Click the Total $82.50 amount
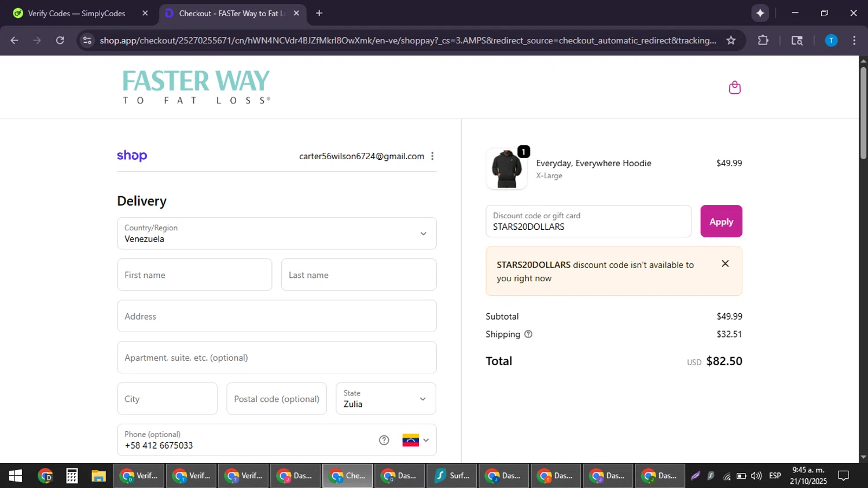Screen dimensions: 868x488 tap(724, 361)
